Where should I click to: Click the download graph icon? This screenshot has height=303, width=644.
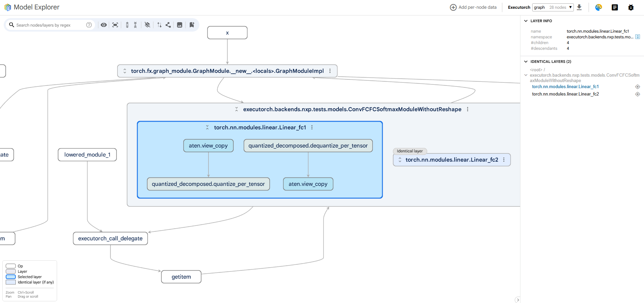click(579, 7)
